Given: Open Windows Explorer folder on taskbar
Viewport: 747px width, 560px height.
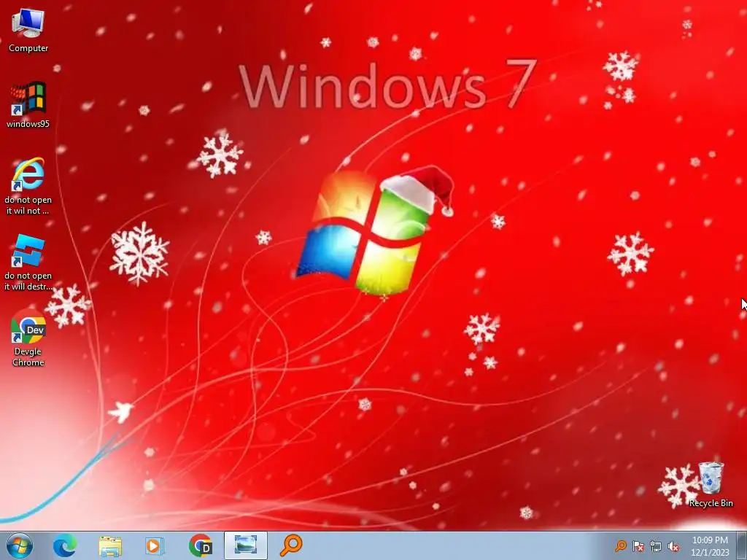Looking at the screenshot, I should (110, 546).
